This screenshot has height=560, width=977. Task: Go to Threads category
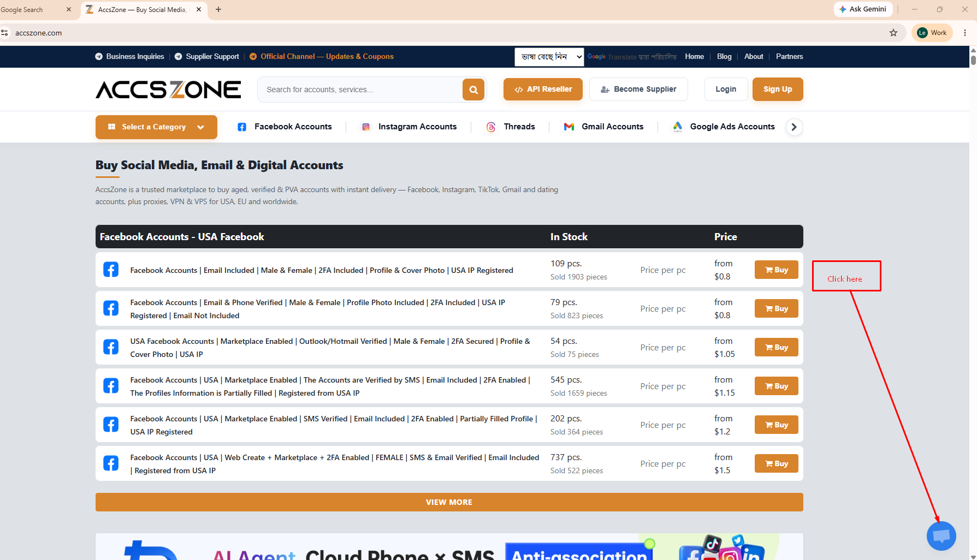519,127
